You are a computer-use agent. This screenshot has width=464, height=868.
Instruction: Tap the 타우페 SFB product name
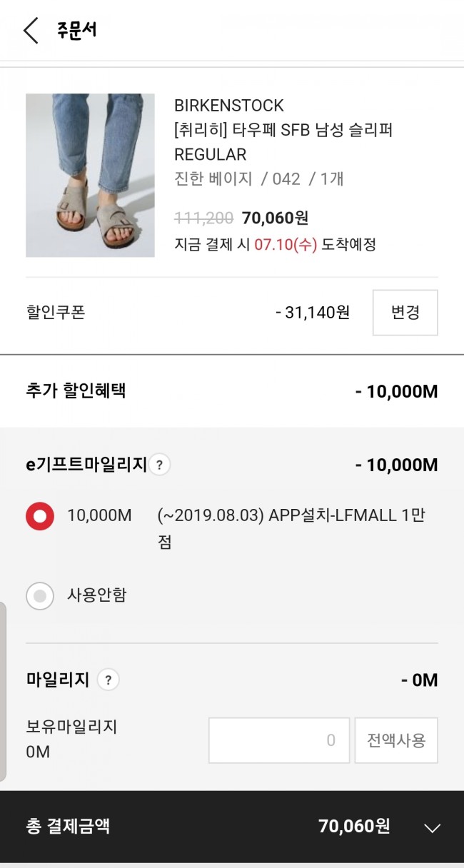coord(283,130)
